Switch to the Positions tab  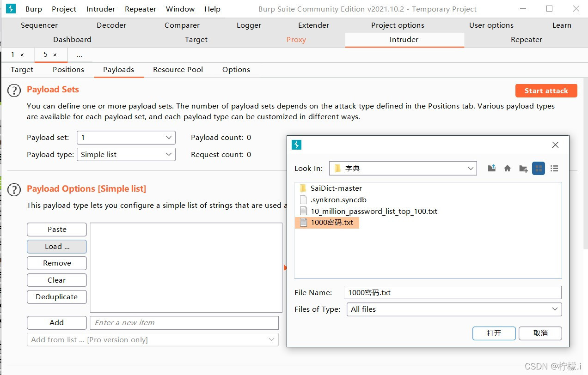pyautogui.click(x=68, y=70)
